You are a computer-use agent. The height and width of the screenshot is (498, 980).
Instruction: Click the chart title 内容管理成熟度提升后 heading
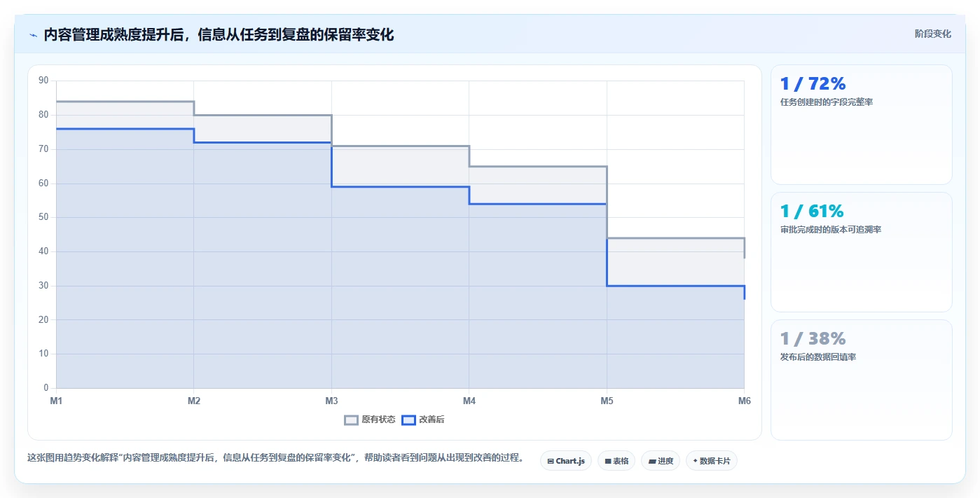coord(219,35)
